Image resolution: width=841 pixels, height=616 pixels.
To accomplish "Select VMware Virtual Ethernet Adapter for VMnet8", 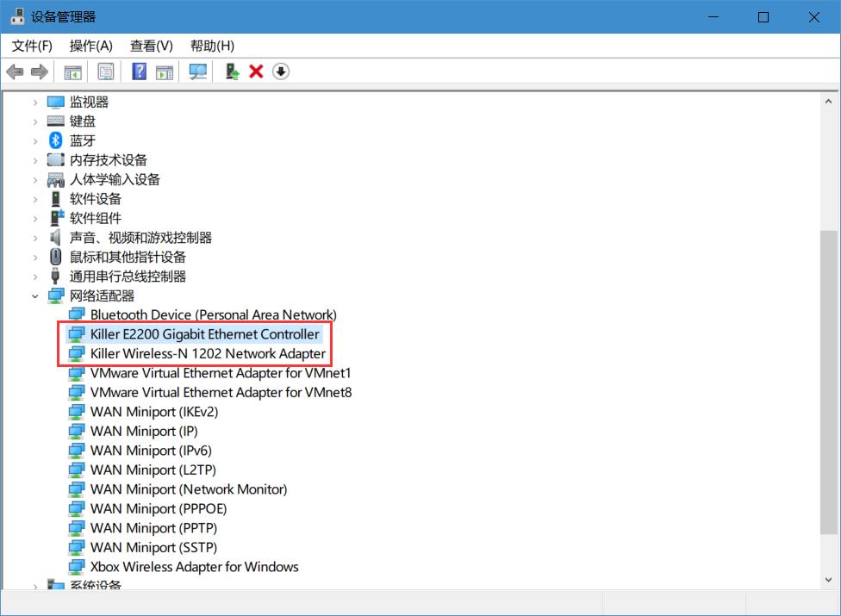I will pyautogui.click(x=221, y=393).
